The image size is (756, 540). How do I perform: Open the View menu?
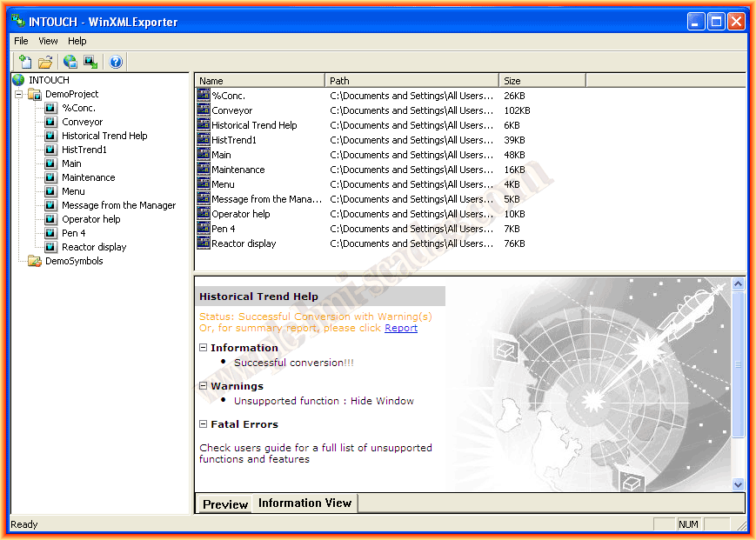[x=48, y=41]
